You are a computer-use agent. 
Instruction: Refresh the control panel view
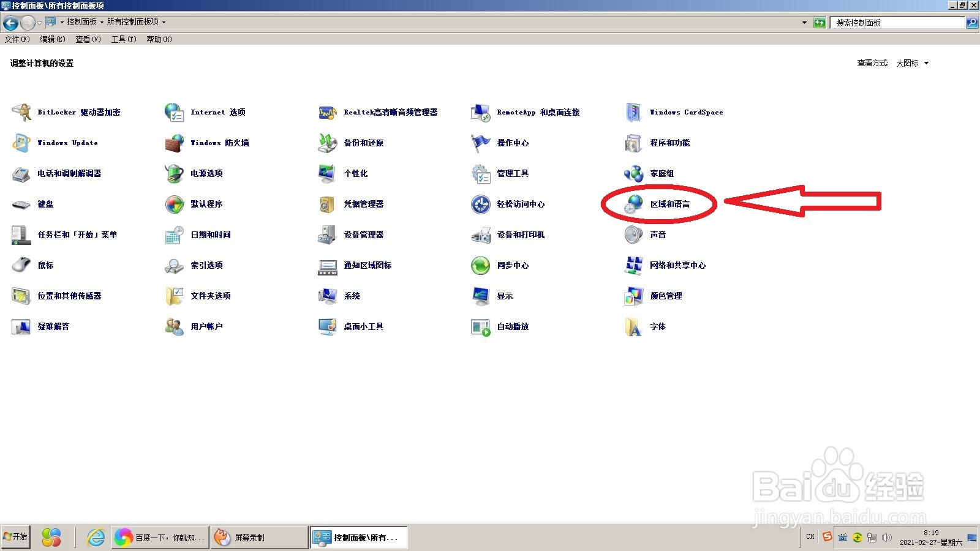click(x=820, y=23)
